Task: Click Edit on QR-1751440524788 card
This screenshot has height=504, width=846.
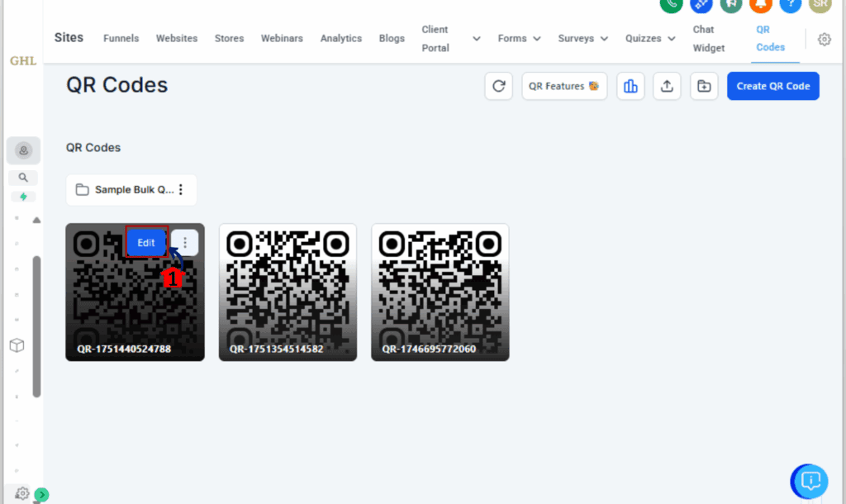Action: pos(145,242)
